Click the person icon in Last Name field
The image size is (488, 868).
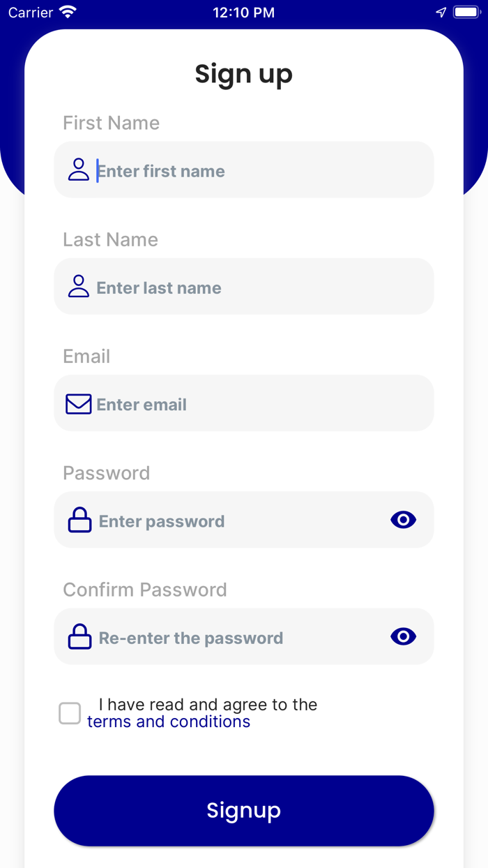point(79,286)
